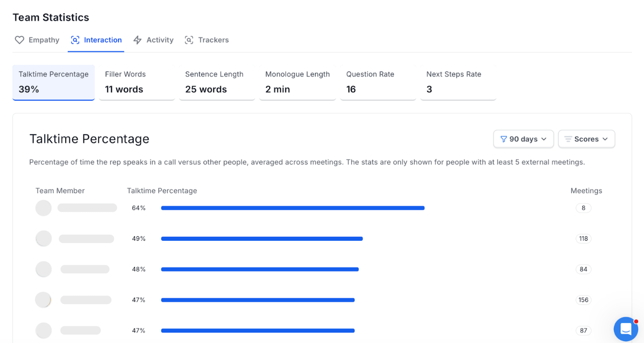Click the Interaction tab scan icon
Screen dimensions: 644x343
click(x=75, y=40)
